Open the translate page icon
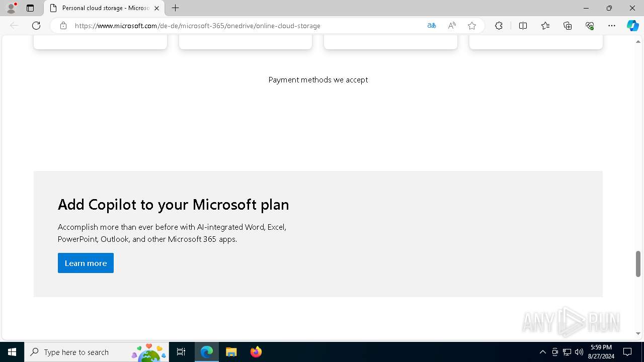Image resolution: width=644 pixels, height=362 pixels. tap(432, 26)
